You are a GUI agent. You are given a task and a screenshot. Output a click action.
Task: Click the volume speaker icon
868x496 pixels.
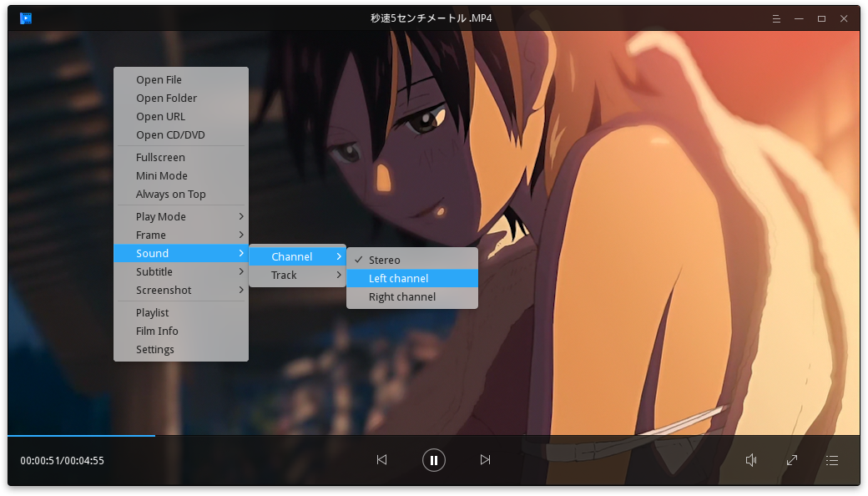751,460
